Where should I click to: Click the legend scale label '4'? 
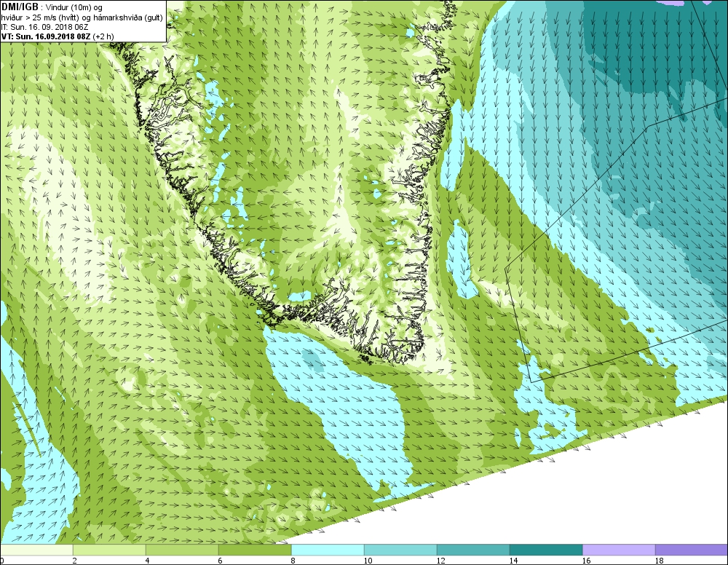point(148,561)
